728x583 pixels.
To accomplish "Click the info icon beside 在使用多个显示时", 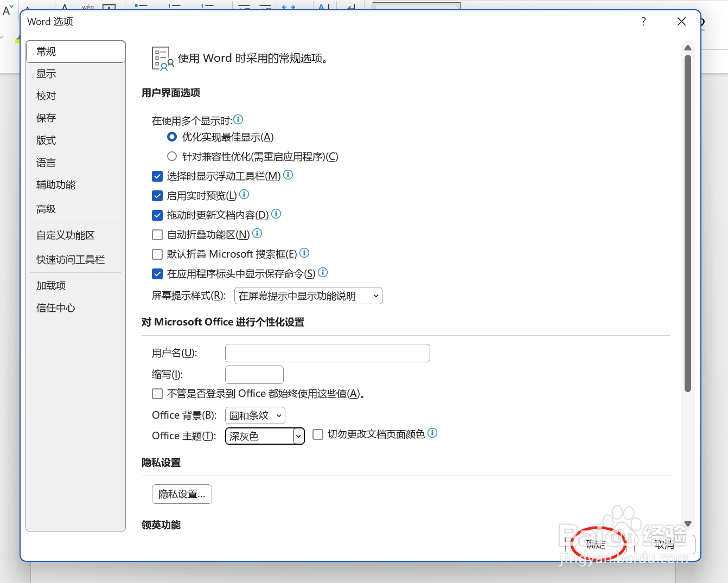I will pos(238,119).
